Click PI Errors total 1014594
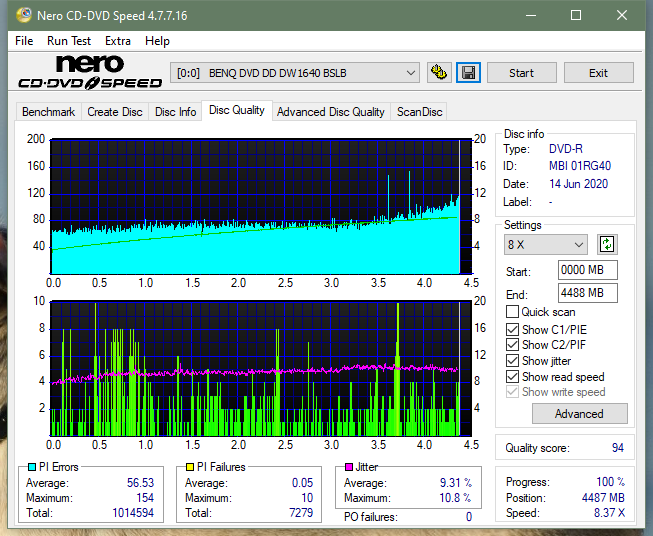This screenshot has height=536, width=653. tap(133, 513)
